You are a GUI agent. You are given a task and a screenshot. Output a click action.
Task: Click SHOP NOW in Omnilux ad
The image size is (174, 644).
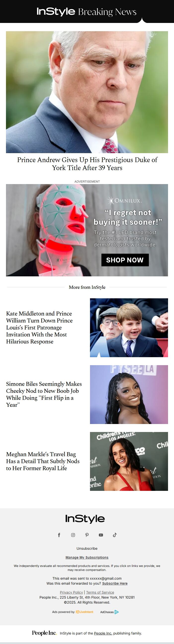pos(125,260)
